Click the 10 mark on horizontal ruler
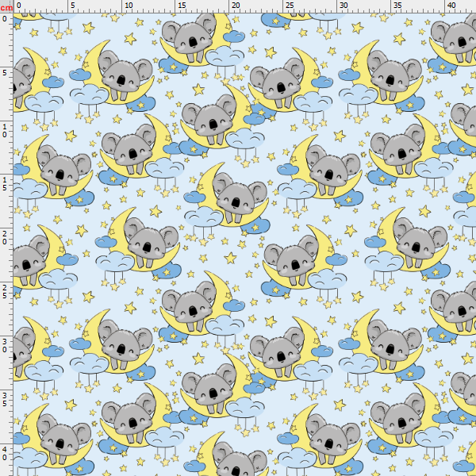The width and height of the screenshot is (476, 476). [129, 6]
